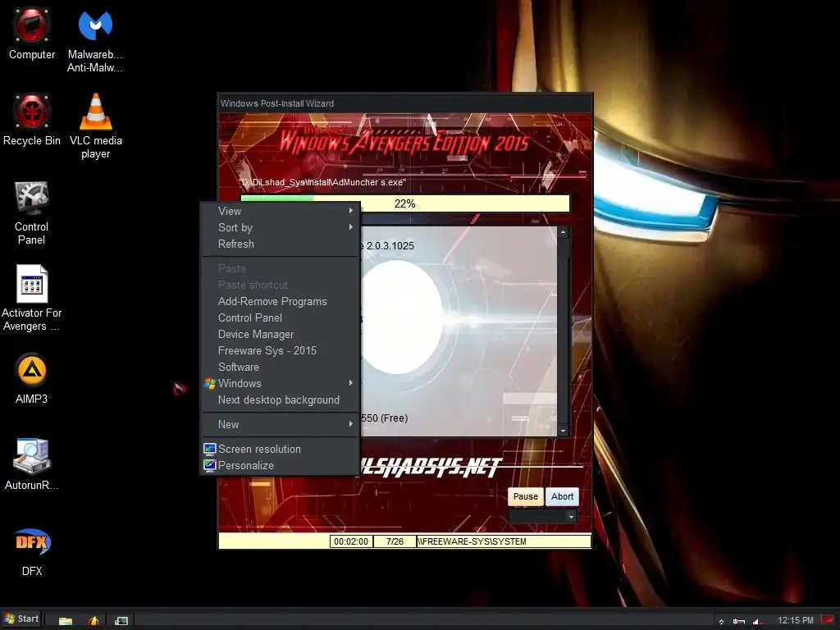Click the 22% installation progress bar
The image size is (840, 630).
405,203
